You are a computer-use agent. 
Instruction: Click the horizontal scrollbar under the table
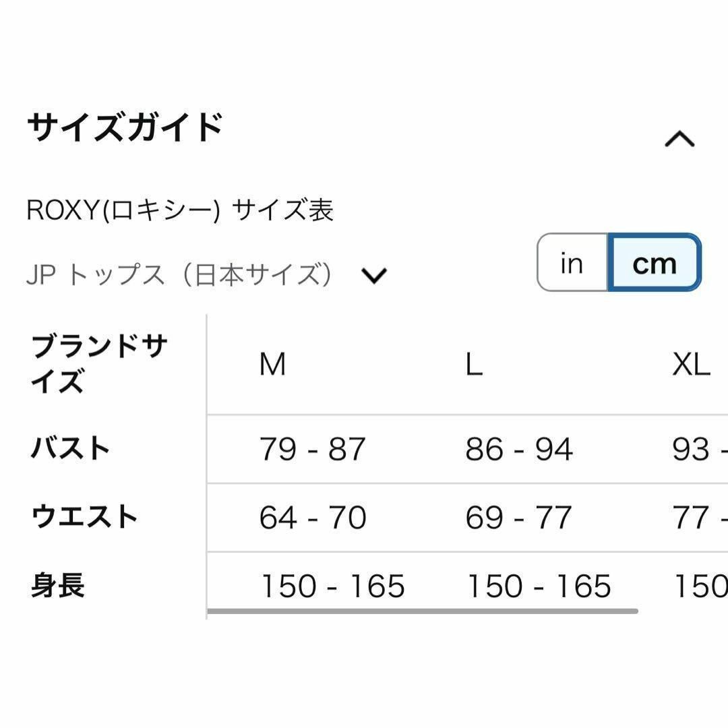[422, 611]
